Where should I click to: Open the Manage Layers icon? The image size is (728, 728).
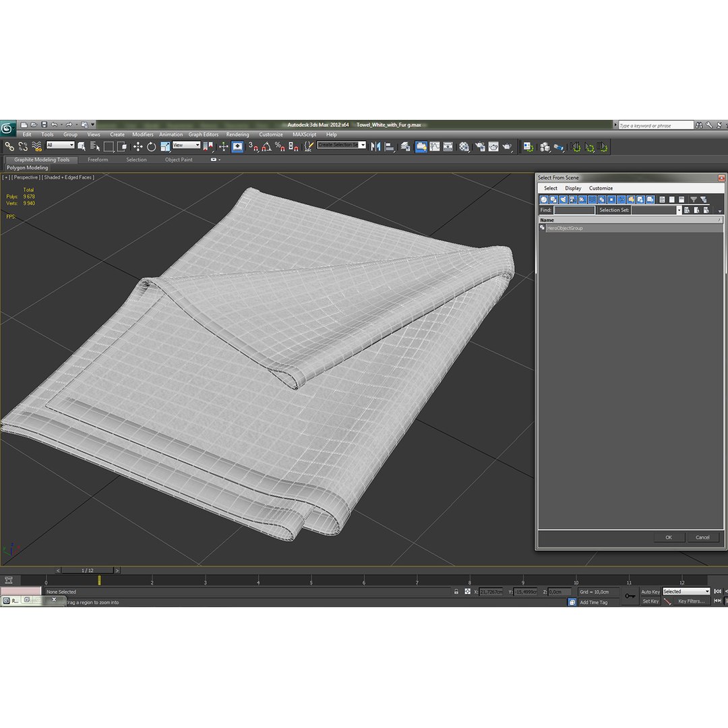pyautogui.click(x=405, y=147)
